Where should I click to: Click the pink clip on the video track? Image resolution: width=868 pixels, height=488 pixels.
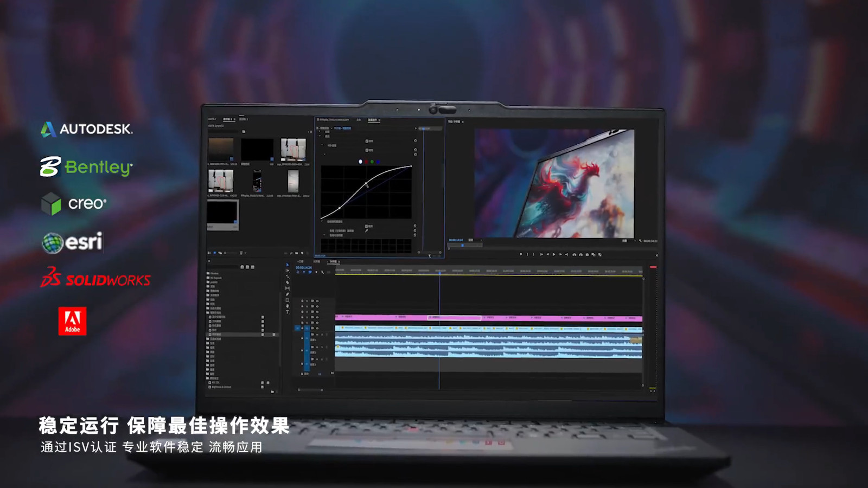click(488, 318)
